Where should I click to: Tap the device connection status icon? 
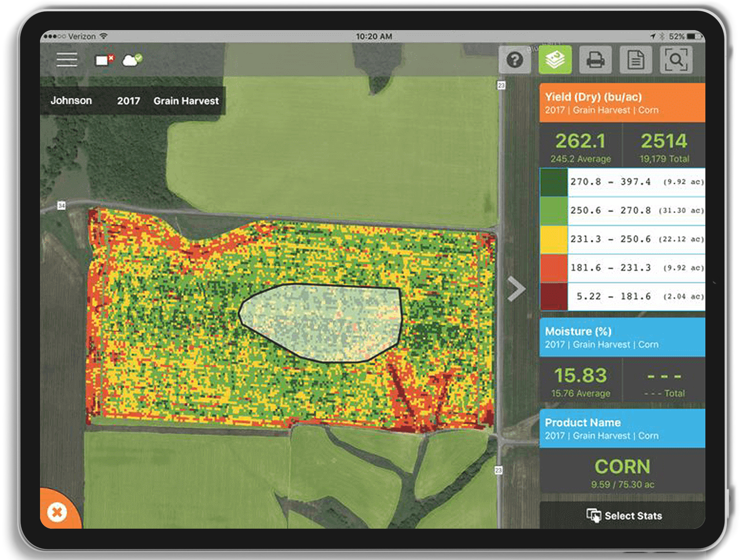(x=104, y=60)
